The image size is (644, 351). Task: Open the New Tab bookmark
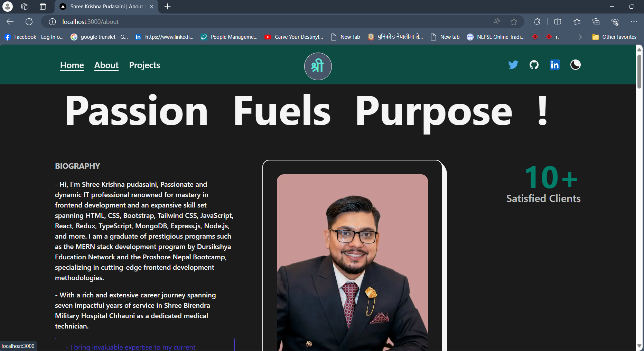pos(345,37)
